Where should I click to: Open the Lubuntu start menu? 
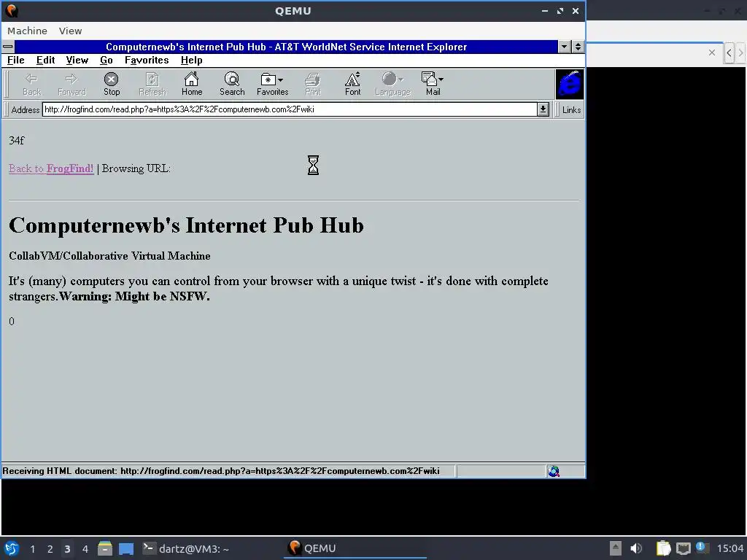point(12,548)
